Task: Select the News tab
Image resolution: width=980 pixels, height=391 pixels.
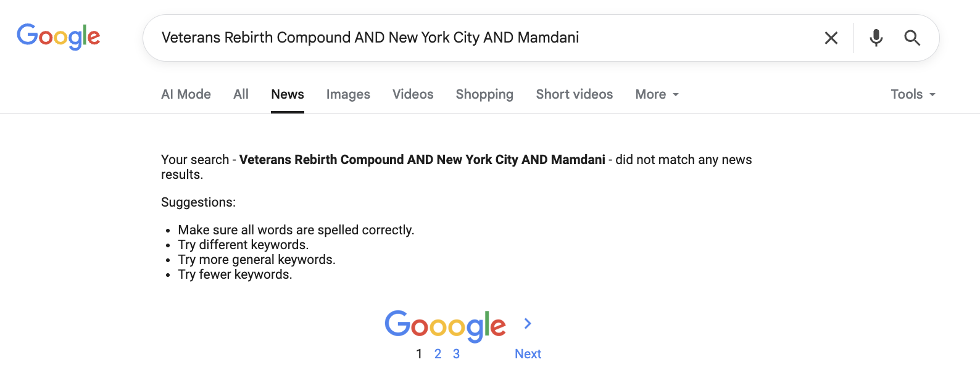Action: pyautogui.click(x=288, y=94)
